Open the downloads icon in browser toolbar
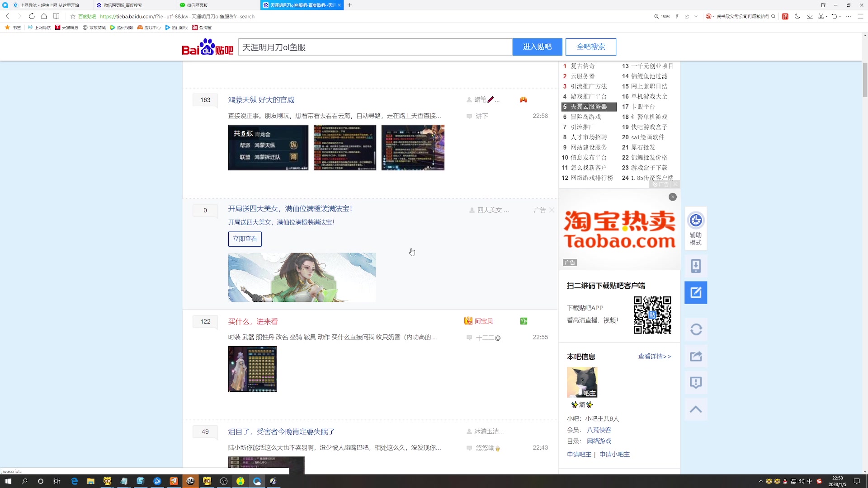Image resolution: width=868 pixels, height=488 pixels. click(x=809, y=16)
